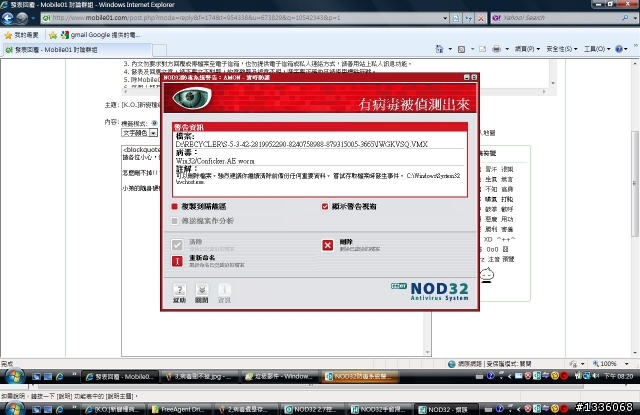The height and width of the screenshot is (415, 640).
Task: Open NOD32 Help question mark button
Action: coord(179,290)
